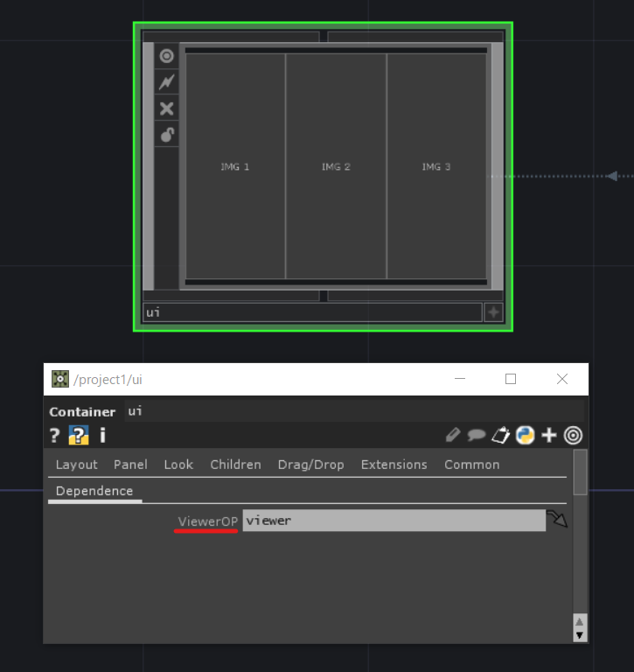Image resolution: width=634 pixels, height=672 pixels.
Task: Select the ui node name field
Action: tap(312, 312)
